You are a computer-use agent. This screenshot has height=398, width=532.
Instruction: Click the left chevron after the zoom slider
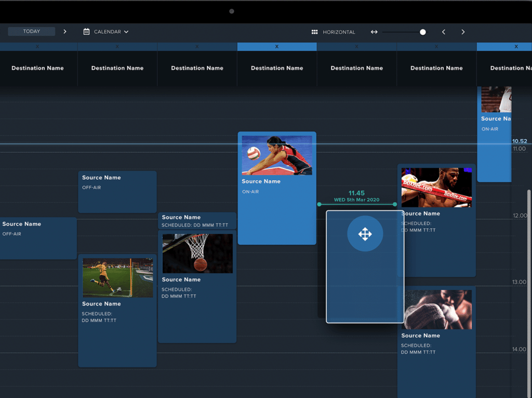[x=444, y=32]
